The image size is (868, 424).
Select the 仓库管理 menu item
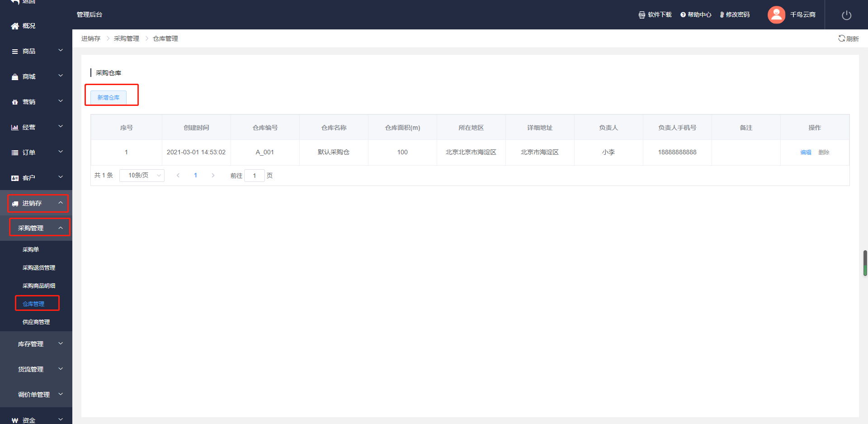point(33,304)
